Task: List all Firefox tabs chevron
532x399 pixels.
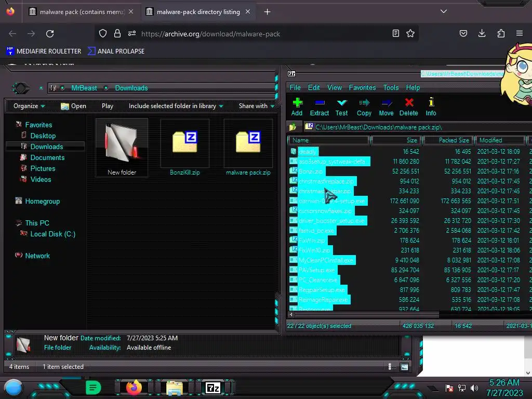Action: tap(444, 11)
